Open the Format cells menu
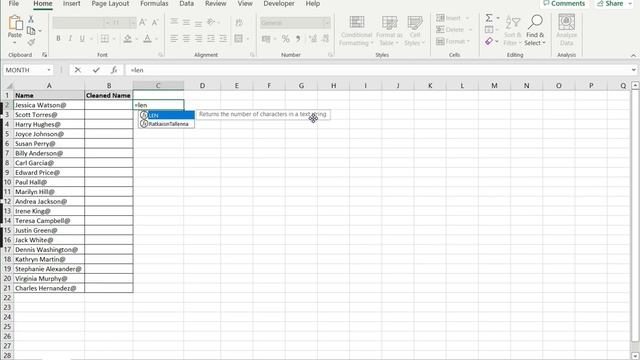The width and height of the screenshot is (640, 360). point(453,41)
